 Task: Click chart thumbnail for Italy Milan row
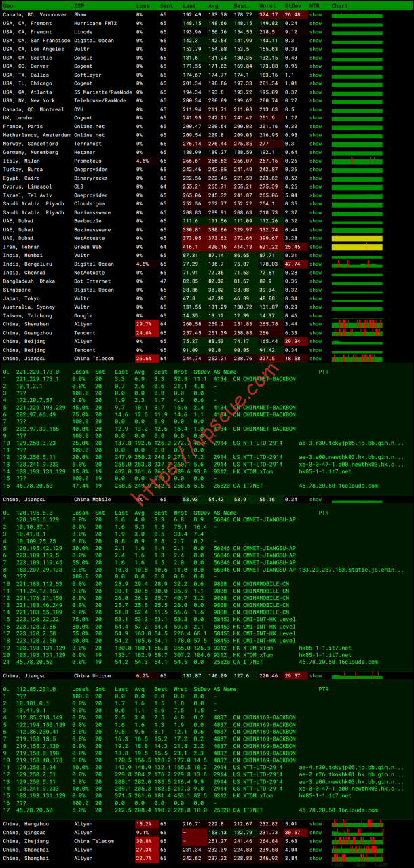(357, 161)
